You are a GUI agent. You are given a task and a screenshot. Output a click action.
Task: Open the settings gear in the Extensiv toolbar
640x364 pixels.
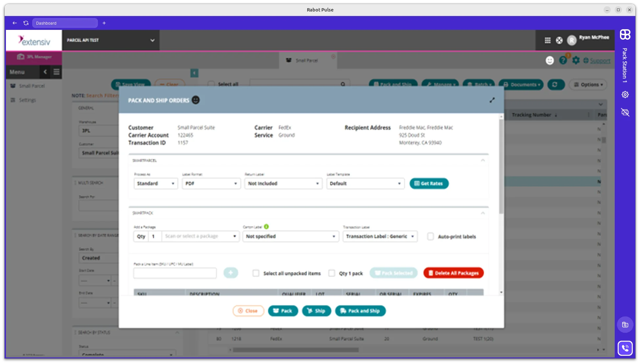click(576, 60)
